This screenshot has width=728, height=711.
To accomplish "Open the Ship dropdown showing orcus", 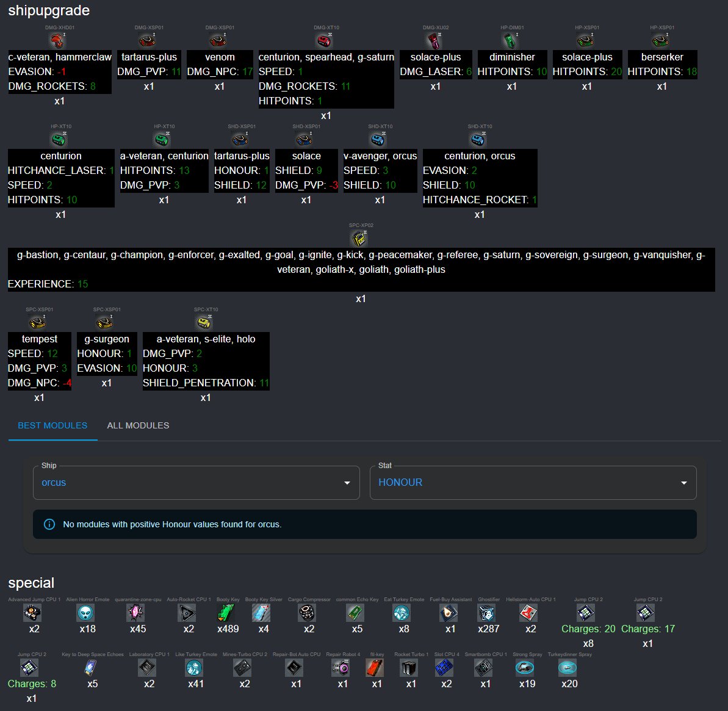I will (196, 483).
